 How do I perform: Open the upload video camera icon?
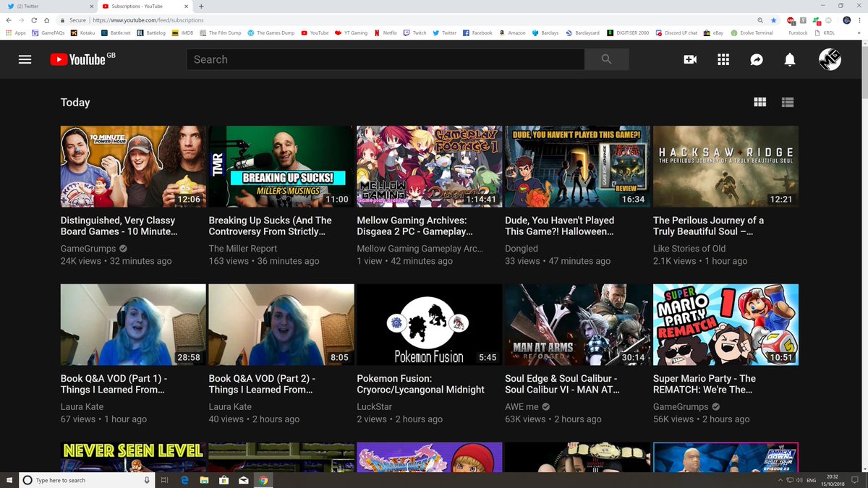(690, 59)
